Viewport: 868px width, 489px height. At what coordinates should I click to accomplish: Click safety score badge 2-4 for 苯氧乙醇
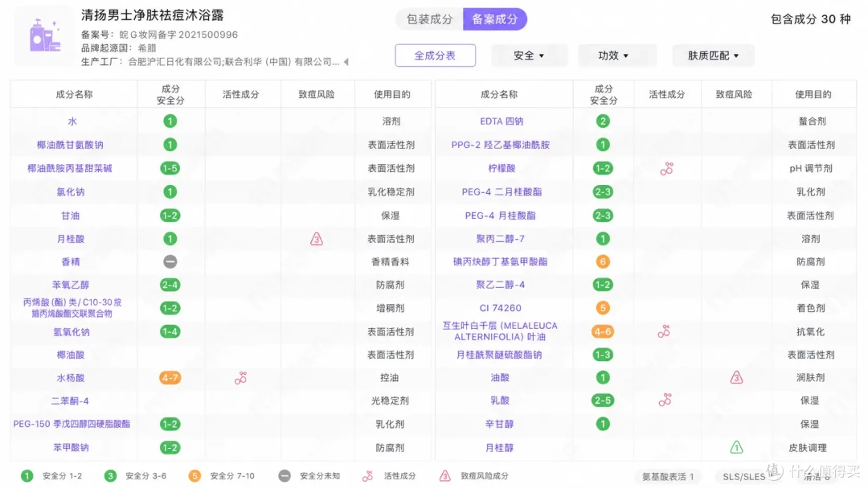point(170,285)
